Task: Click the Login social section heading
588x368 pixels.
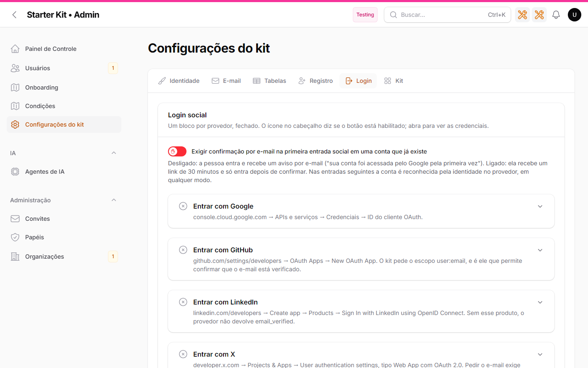Action: 187,115
